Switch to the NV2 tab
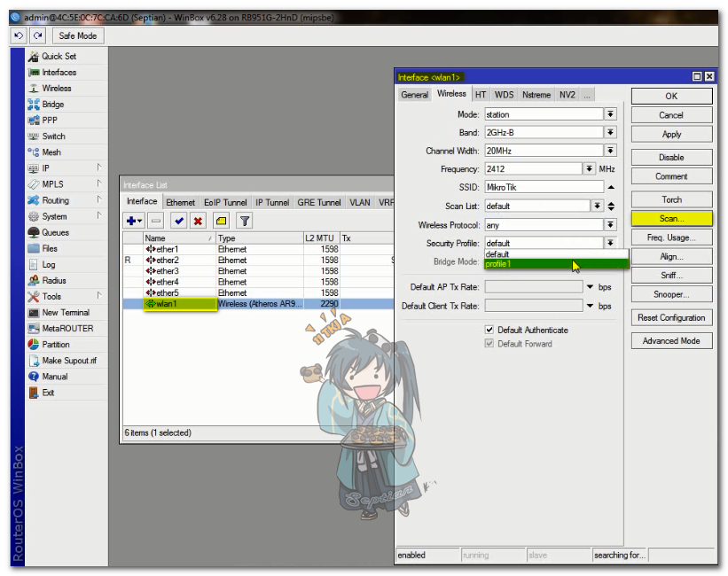 (567, 95)
